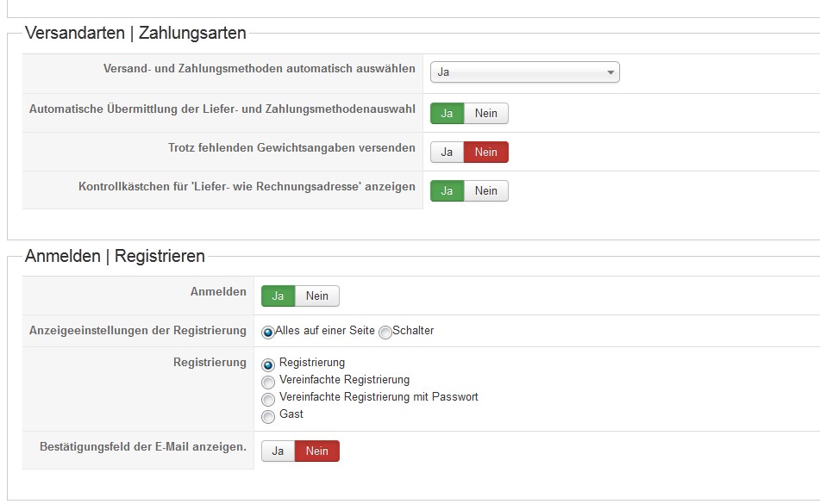Click the 'Anzeigeeinstellungen der Registrierung' label
The image size is (820, 504).
point(138,331)
